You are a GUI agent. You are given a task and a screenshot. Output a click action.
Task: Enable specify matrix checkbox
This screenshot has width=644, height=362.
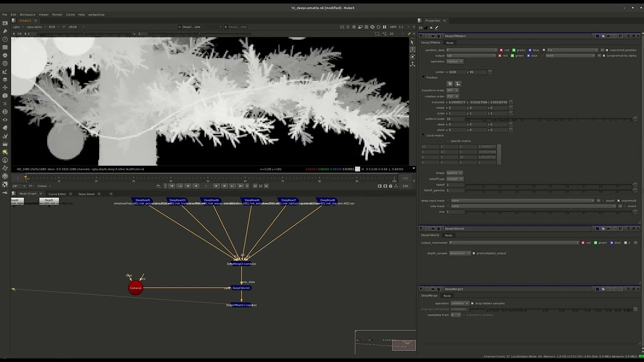(448, 141)
